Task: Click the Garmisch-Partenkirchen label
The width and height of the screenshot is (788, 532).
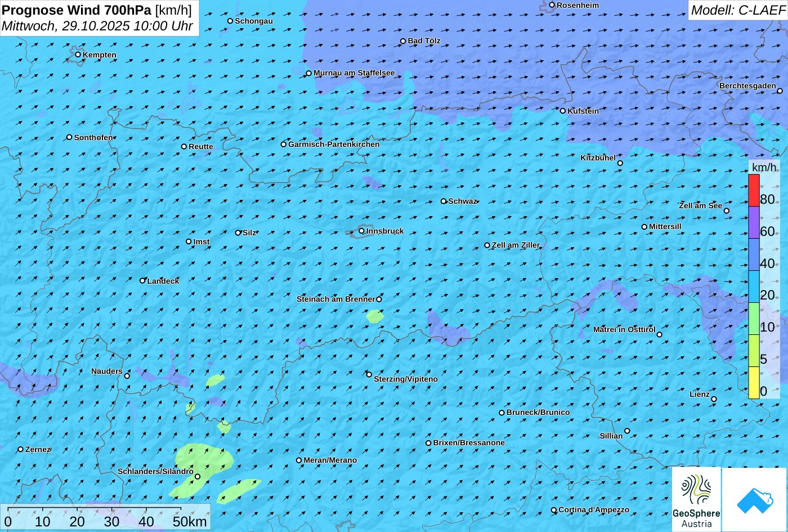Action: 334,144
